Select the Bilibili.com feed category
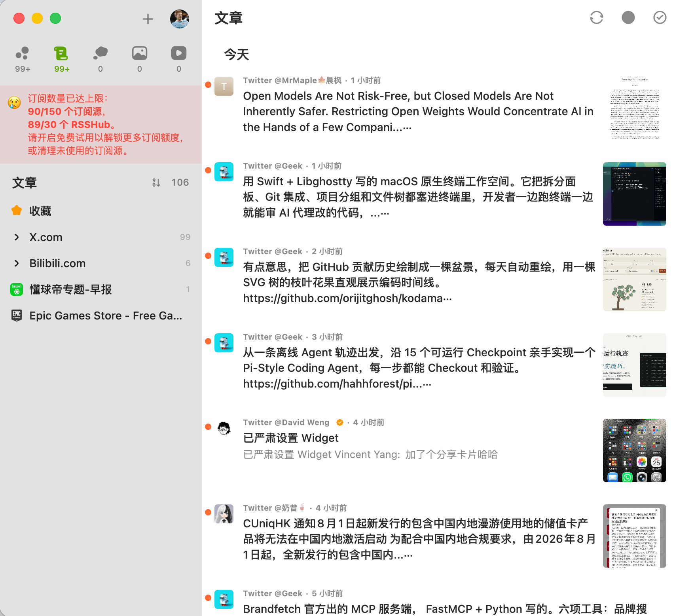The width and height of the screenshot is (675, 616). [101, 263]
